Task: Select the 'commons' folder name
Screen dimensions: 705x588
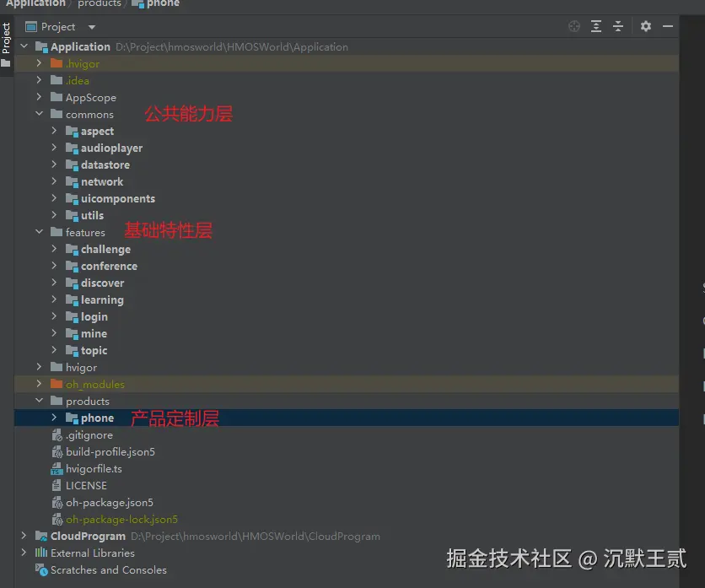Action: pyautogui.click(x=89, y=115)
